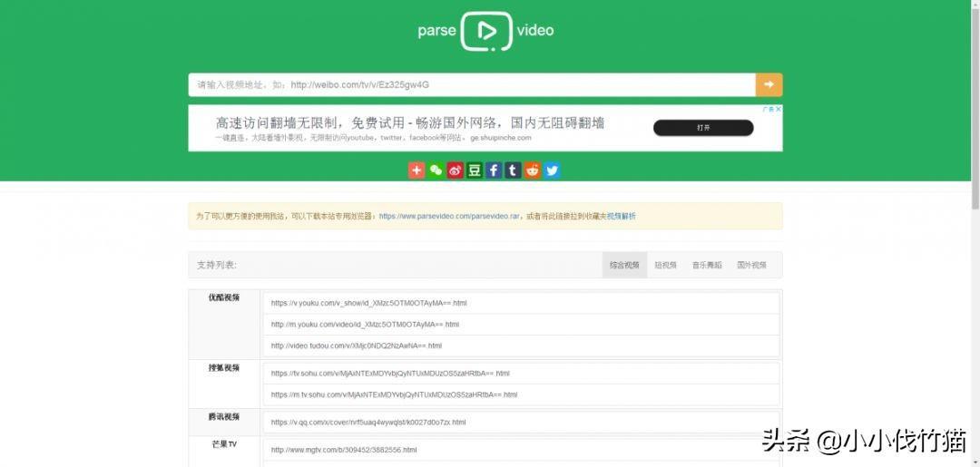The height and width of the screenshot is (467, 980).
Task: Click the red plus share icon
Action: coord(416,170)
